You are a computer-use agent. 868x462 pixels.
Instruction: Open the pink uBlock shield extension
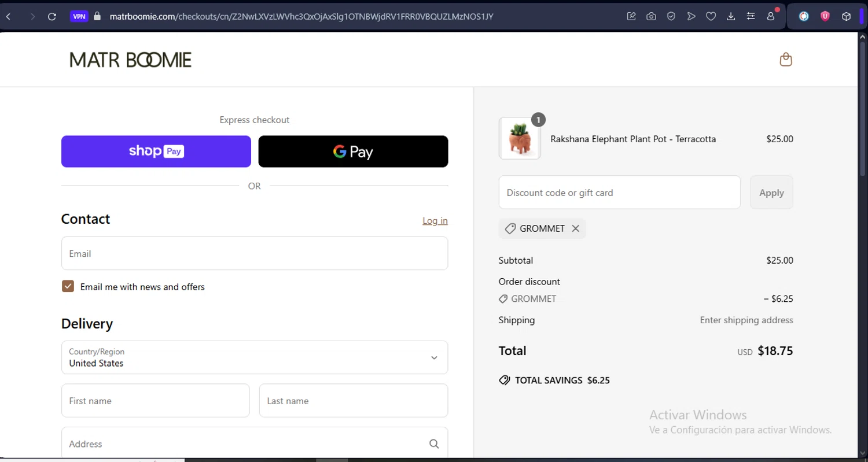click(825, 17)
